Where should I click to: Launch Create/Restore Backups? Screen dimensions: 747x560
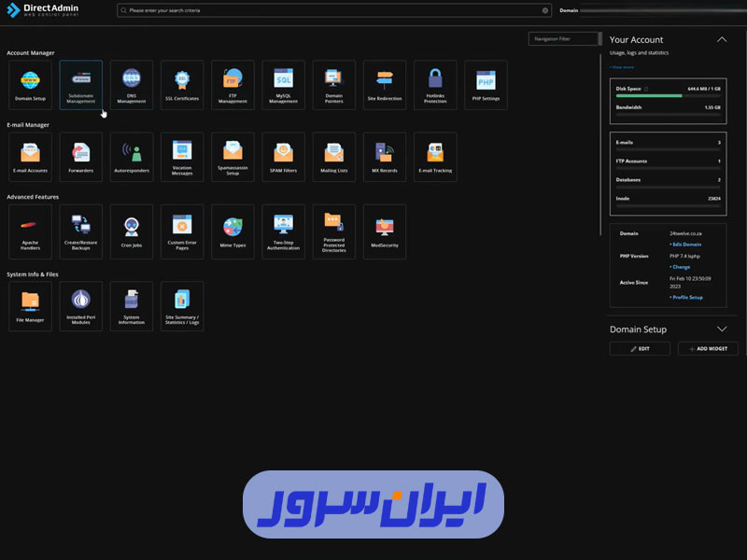[80, 231]
